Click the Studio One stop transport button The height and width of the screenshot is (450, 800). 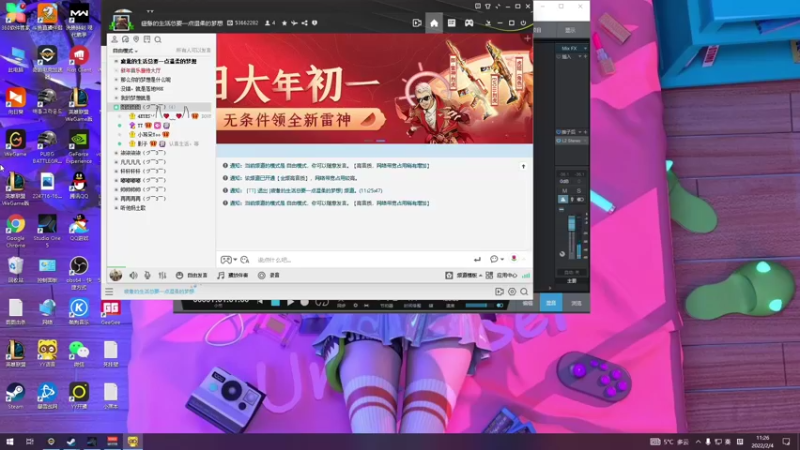tap(276, 303)
